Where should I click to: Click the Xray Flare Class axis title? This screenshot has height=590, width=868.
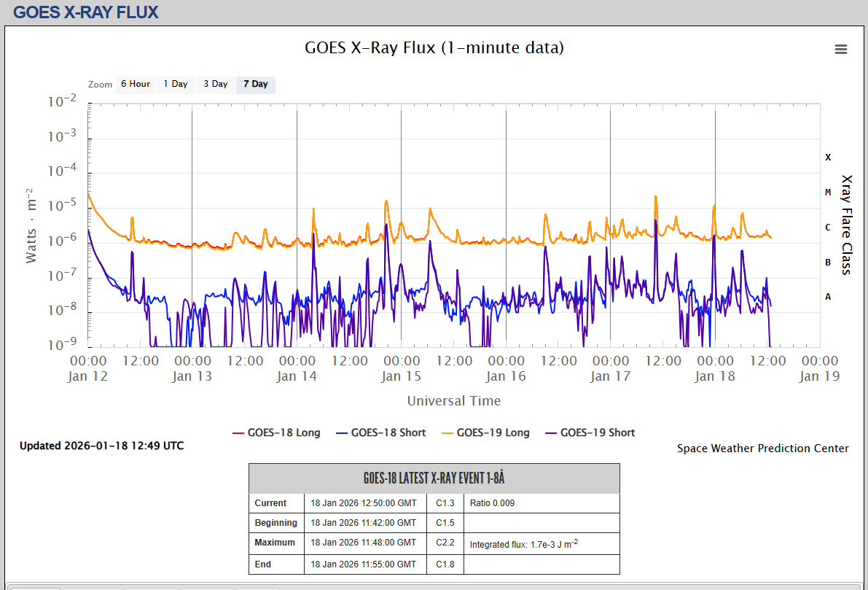[846, 224]
